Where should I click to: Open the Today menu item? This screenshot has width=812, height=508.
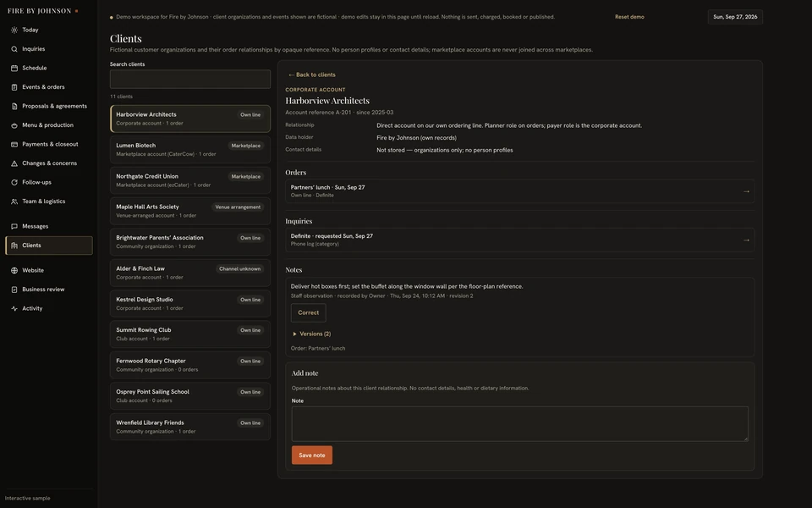click(49, 30)
